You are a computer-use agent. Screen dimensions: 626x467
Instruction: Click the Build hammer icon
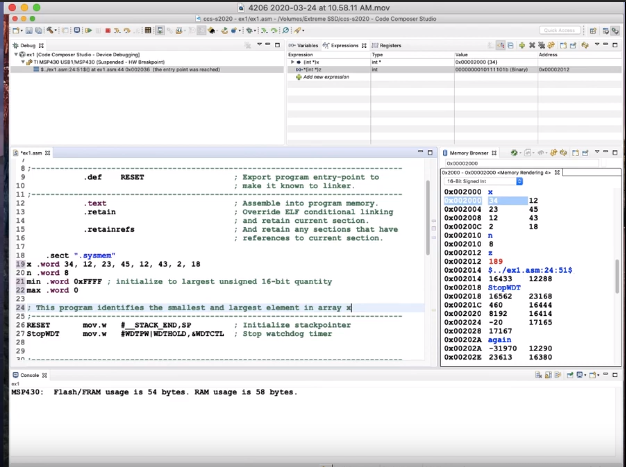click(x=50, y=30)
